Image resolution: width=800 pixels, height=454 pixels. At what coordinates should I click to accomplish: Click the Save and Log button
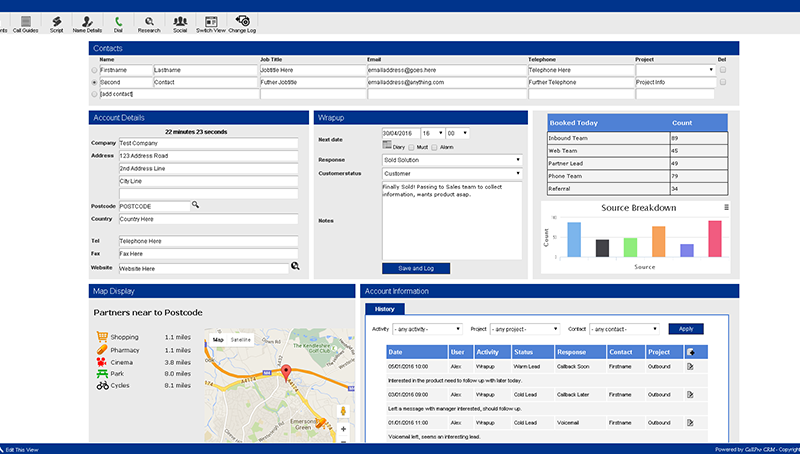coord(416,268)
